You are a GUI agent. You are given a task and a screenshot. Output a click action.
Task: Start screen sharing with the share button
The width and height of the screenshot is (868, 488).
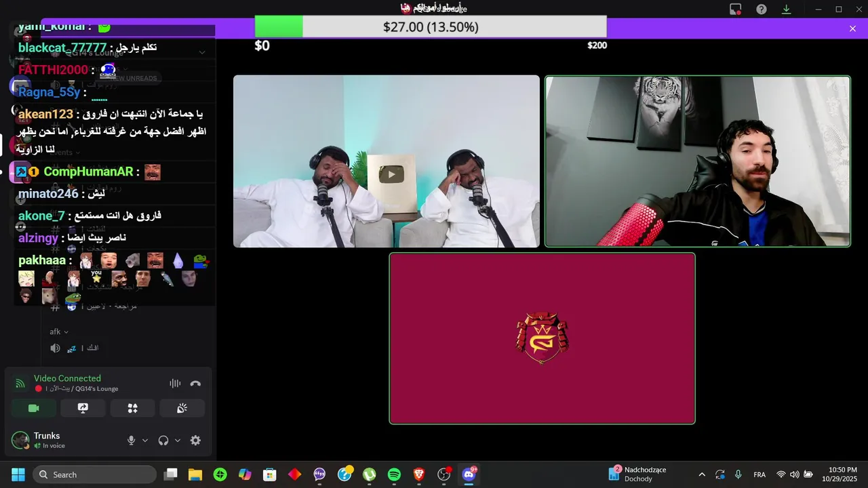coord(83,408)
